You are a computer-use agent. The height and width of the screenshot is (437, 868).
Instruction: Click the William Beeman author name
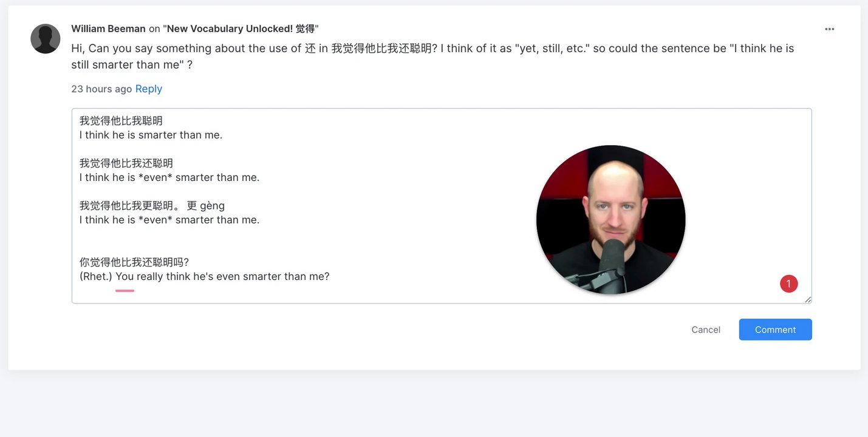[x=108, y=29]
